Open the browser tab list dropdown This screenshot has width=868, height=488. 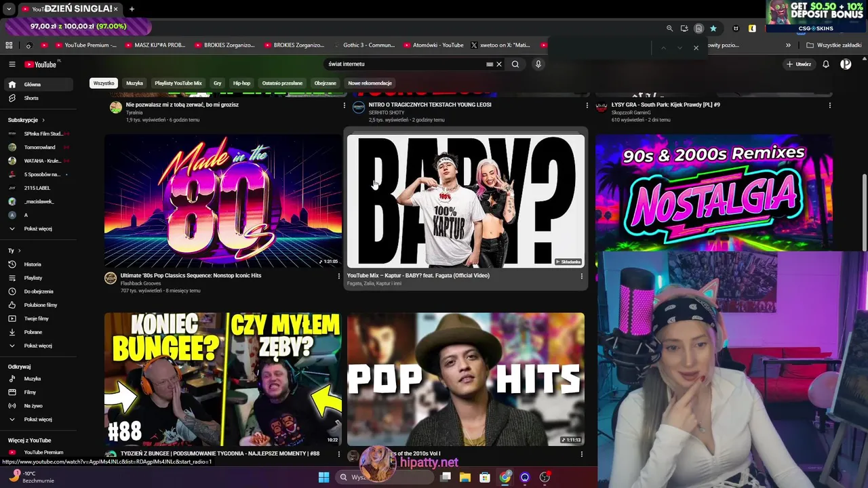point(9,9)
